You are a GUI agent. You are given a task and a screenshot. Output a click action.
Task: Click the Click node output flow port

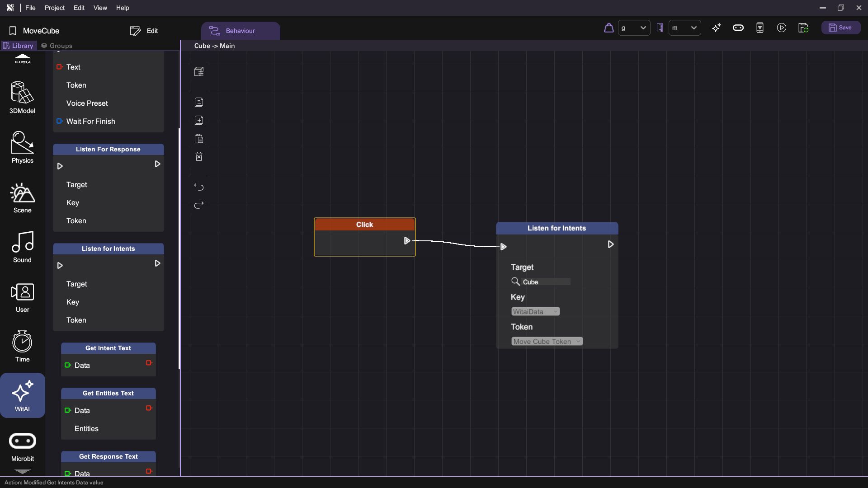coord(407,241)
